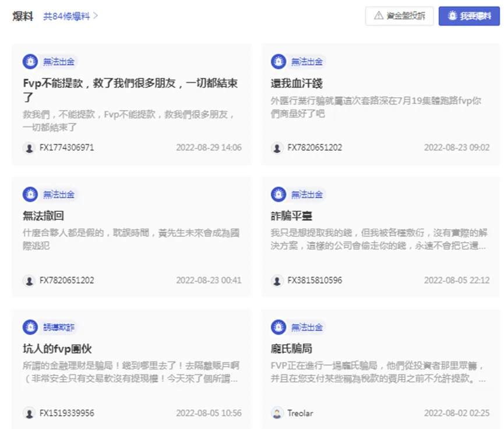Viewport: 504px width, 429px height.
Task: Click the timestamp 2022-08-23 00:41
Action: (x=209, y=281)
